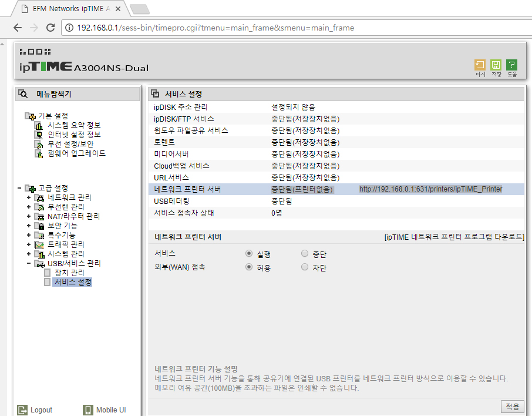This screenshot has width=532, height=416.
Task: Open 장치 관리 menu item
Action: (x=69, y=273)
